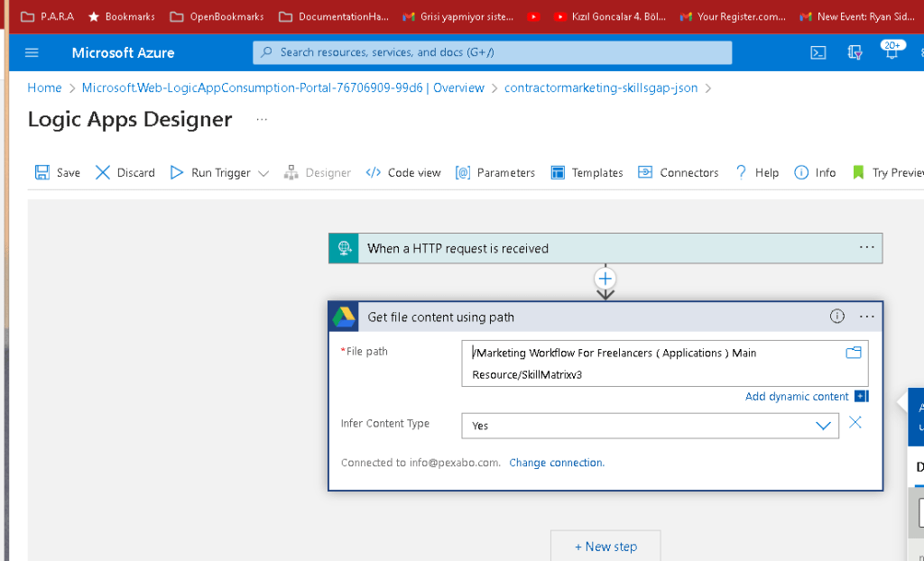Open the Help item
The height and width of the screenshot is (561, 924).
(757, 172)
